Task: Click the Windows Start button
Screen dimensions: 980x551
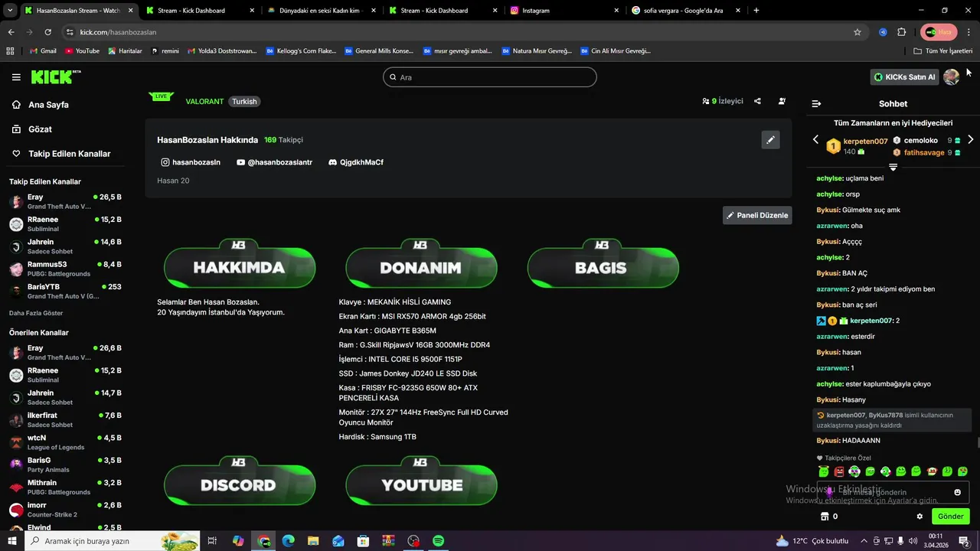Action: [11, 541]
